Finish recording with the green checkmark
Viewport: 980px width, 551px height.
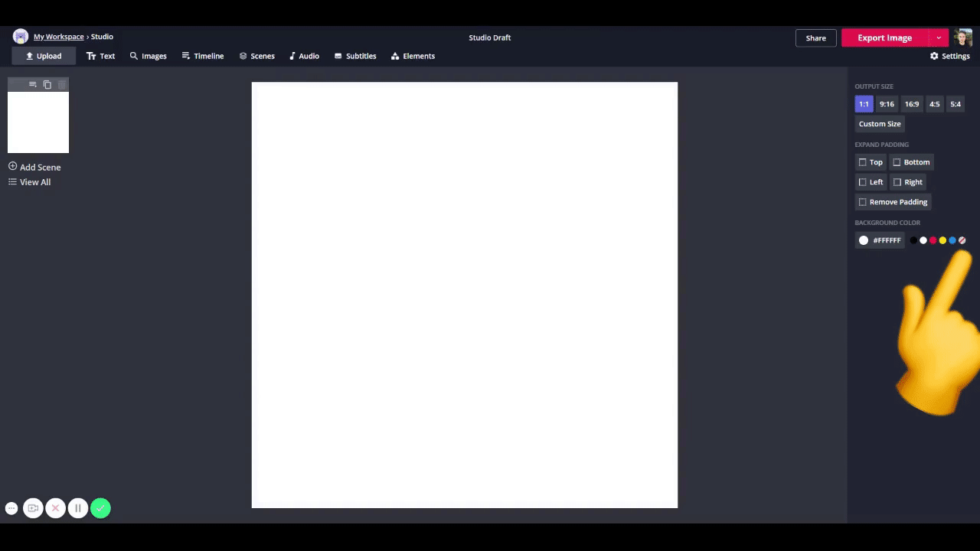(x=100, y=508)
